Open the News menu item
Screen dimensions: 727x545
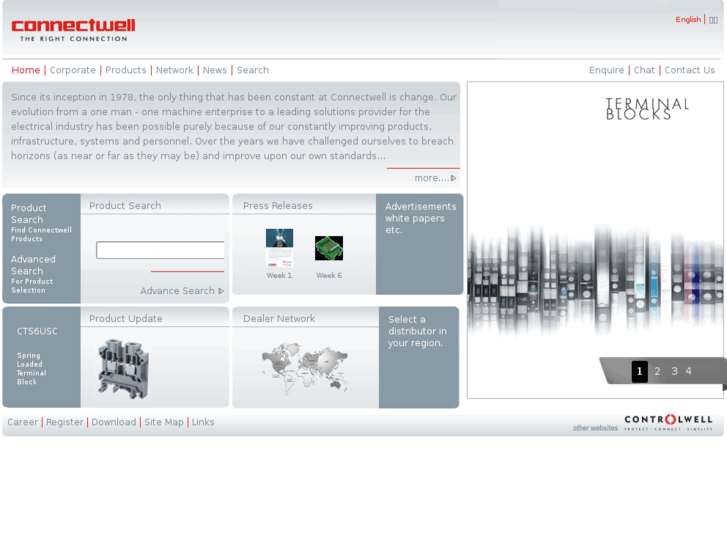pyautogui.click(x=215, y=70)
